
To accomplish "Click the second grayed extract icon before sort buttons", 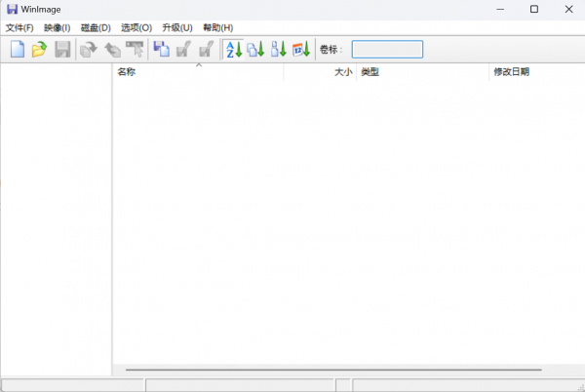I will point(207,49).
